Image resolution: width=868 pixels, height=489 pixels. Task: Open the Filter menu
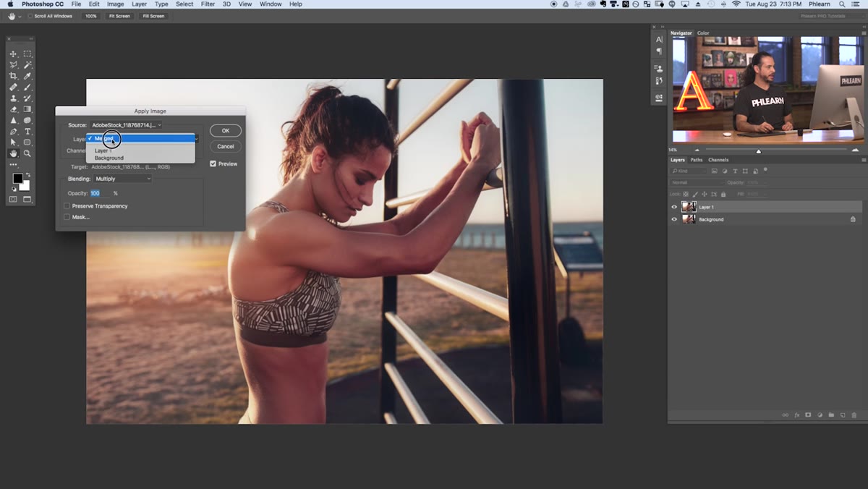click(x=208, y=4)
